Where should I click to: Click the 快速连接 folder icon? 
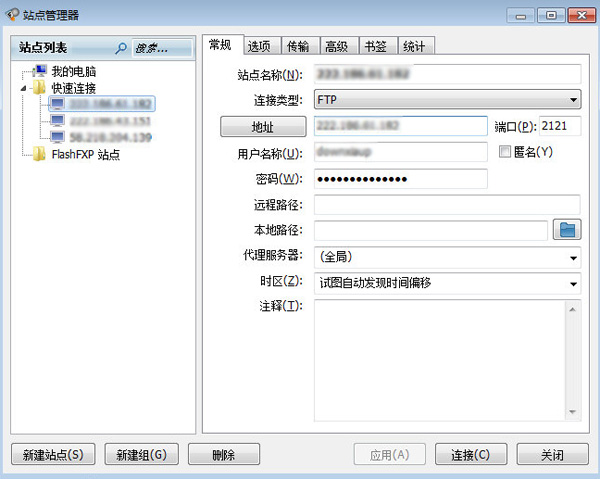point(40,88)
